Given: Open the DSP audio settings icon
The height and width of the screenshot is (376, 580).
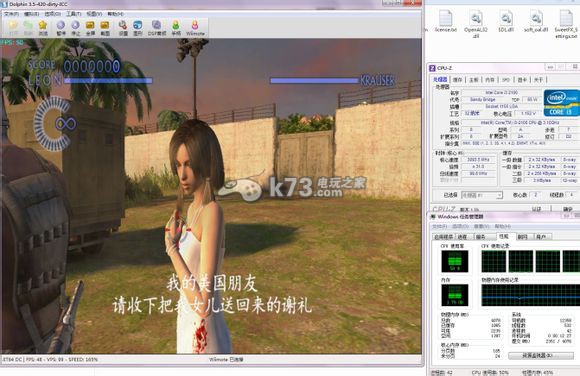Looking at the screenshot, I should coord(157,27).
